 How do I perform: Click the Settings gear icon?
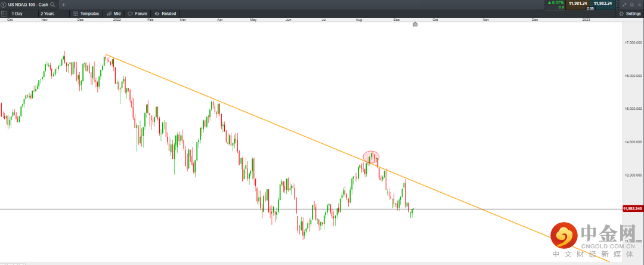(621, 13)
